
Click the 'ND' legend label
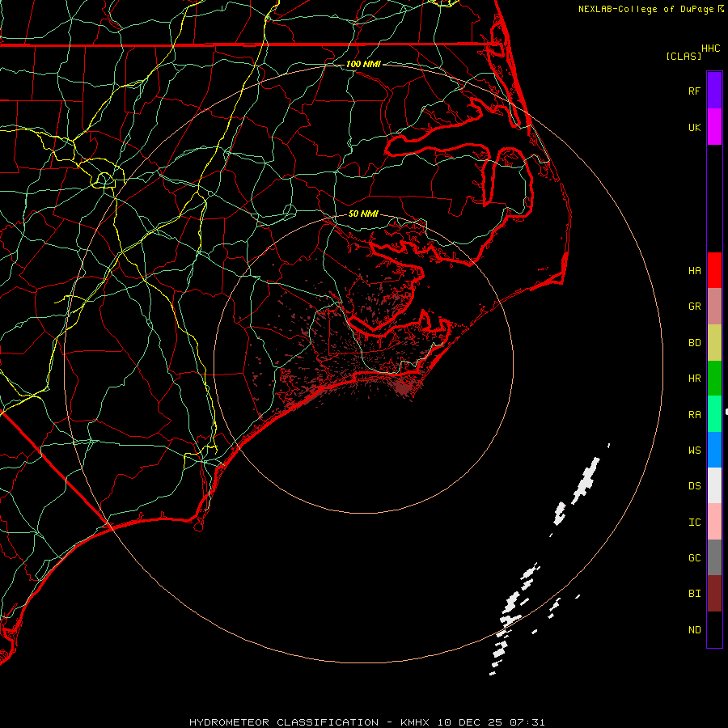[694, 630]
